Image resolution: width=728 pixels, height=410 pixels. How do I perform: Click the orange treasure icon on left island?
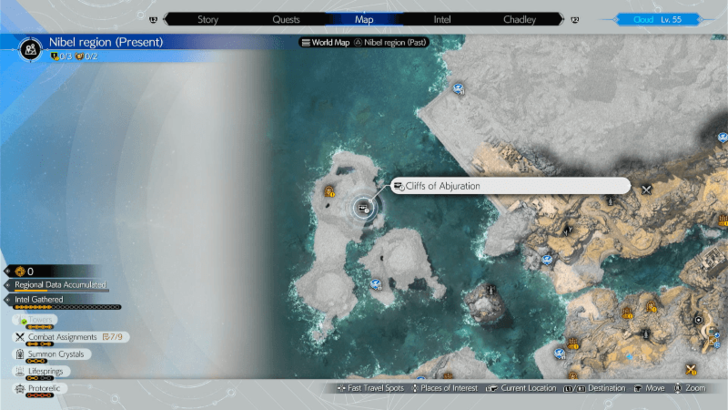[x=330, y=191]
